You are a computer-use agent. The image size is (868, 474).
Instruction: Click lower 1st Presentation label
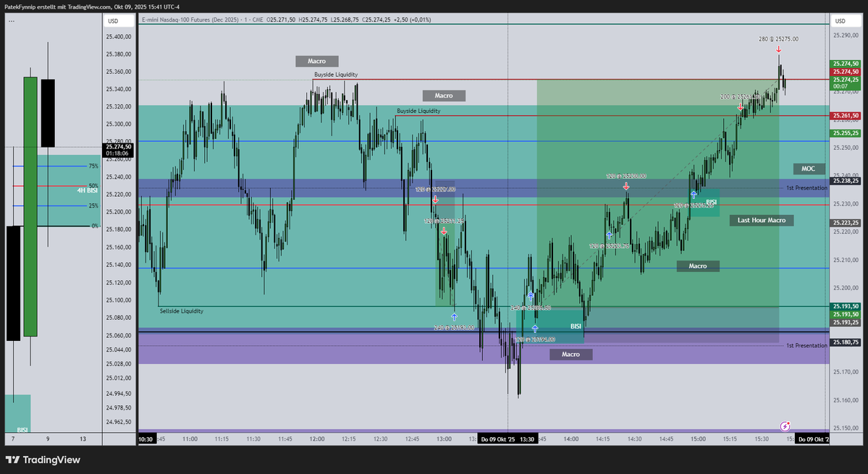click(x=806, y=346)
